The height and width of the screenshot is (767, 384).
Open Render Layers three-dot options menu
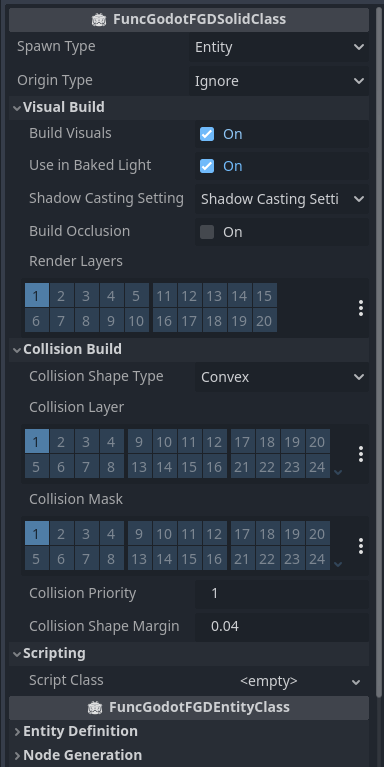click(x=361, y=308)
